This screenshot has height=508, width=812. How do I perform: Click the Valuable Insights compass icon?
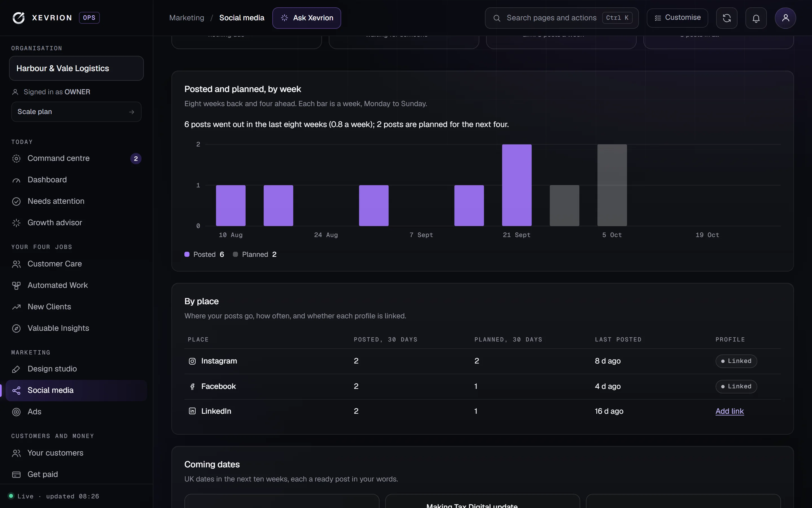click(16, 329)
